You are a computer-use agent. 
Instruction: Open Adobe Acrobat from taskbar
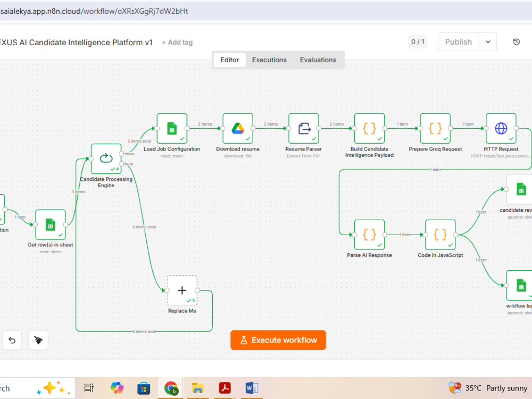point(225,388)
